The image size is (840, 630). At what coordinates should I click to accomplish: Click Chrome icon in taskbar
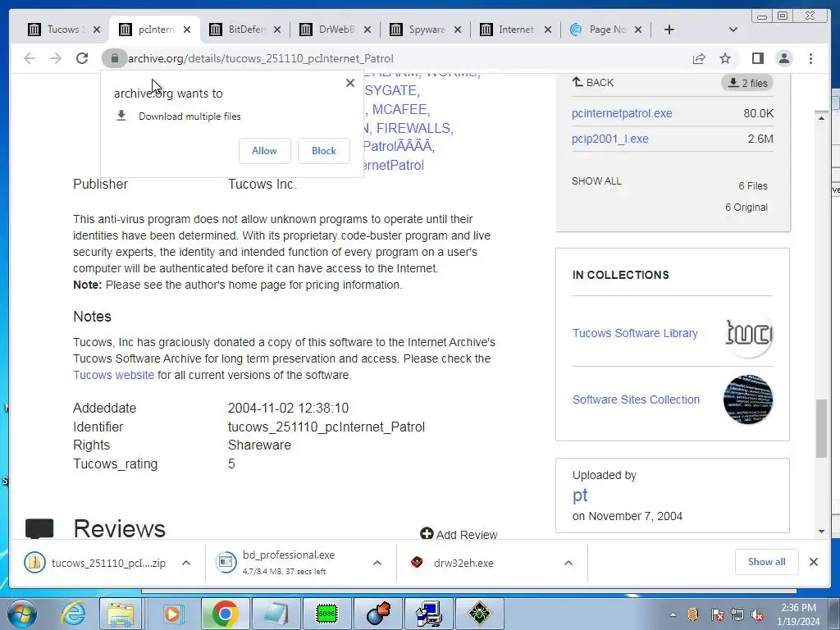[x=225, y=614]
